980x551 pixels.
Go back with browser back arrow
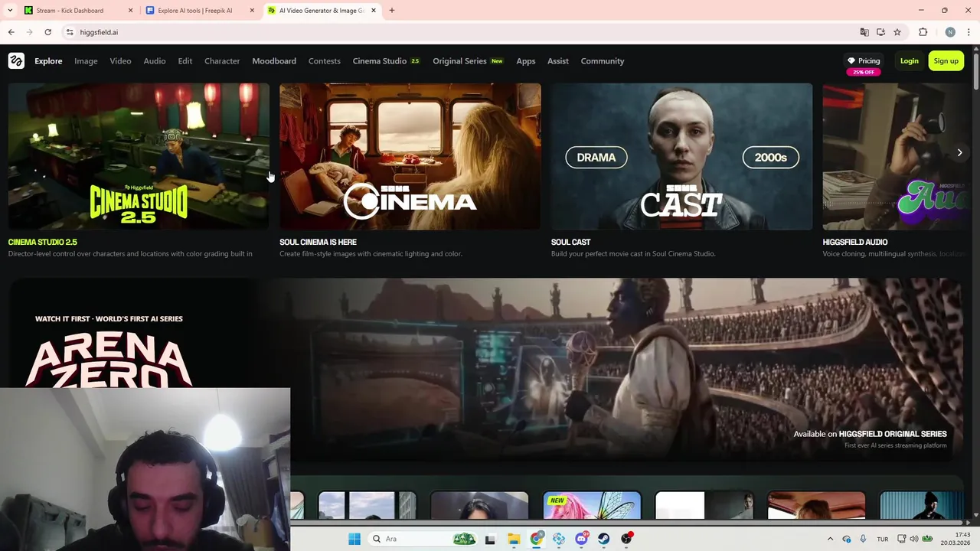(11, 32)
